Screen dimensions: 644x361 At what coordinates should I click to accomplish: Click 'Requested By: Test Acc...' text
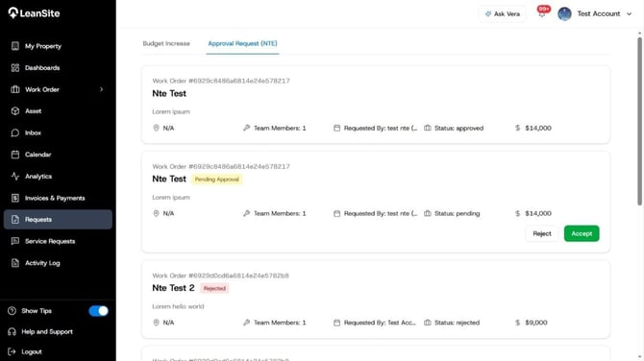pos(380,323)
